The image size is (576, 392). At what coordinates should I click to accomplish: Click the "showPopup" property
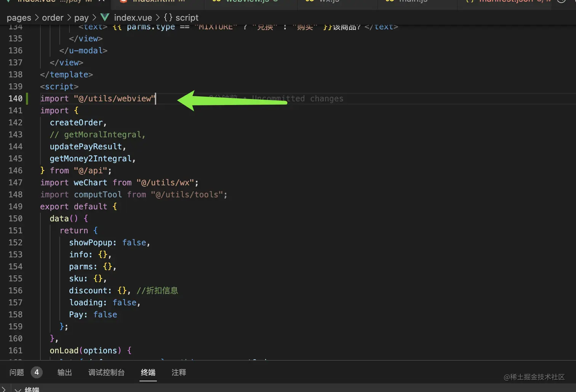coord(91,242)
